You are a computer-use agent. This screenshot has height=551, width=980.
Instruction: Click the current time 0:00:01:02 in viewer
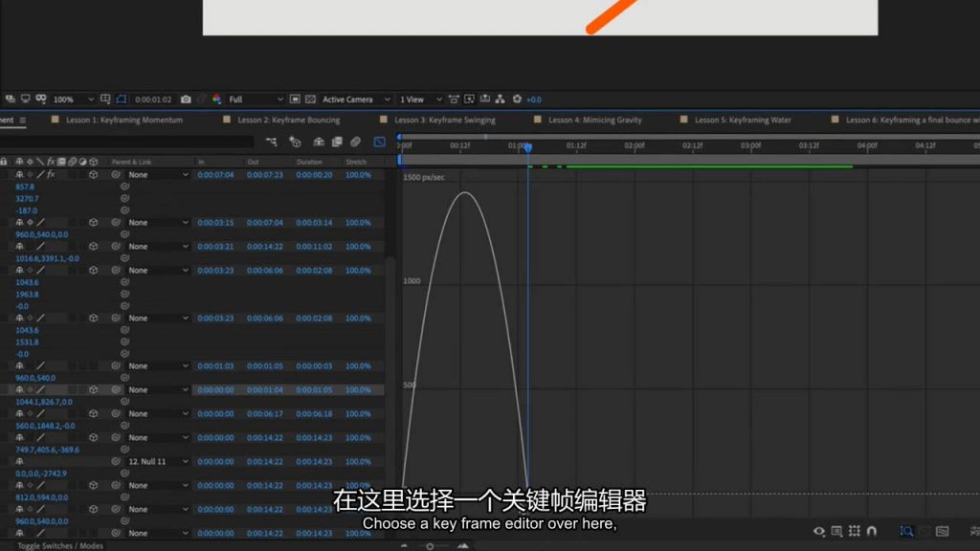153,99
